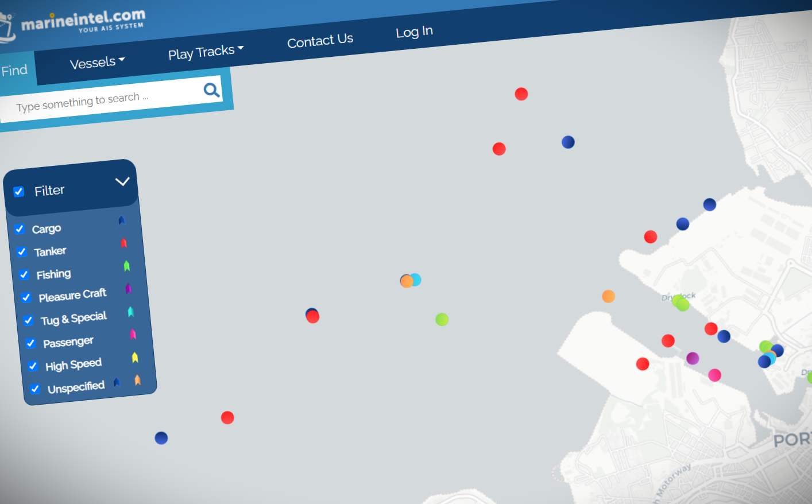Click the pink Passenger legend icon

coord(133,334)
